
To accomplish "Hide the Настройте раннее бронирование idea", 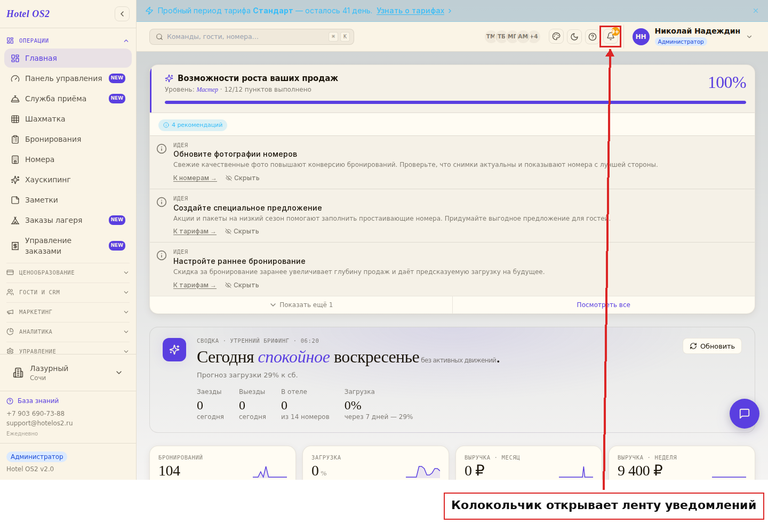I will pyautogui.click(x=242, y=285).
